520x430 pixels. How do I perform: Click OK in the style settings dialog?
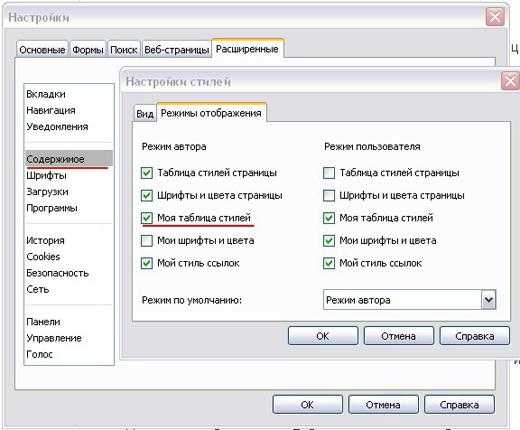click(x=323, y=336)
